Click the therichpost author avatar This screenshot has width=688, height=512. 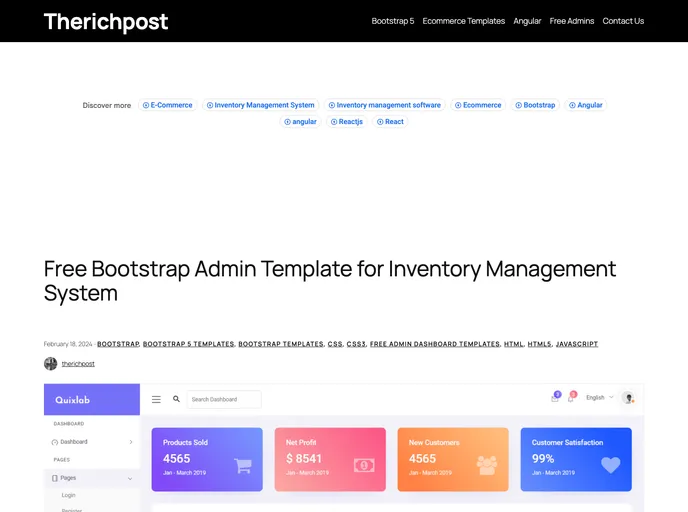pyautogui.click(x=51, y=364)
